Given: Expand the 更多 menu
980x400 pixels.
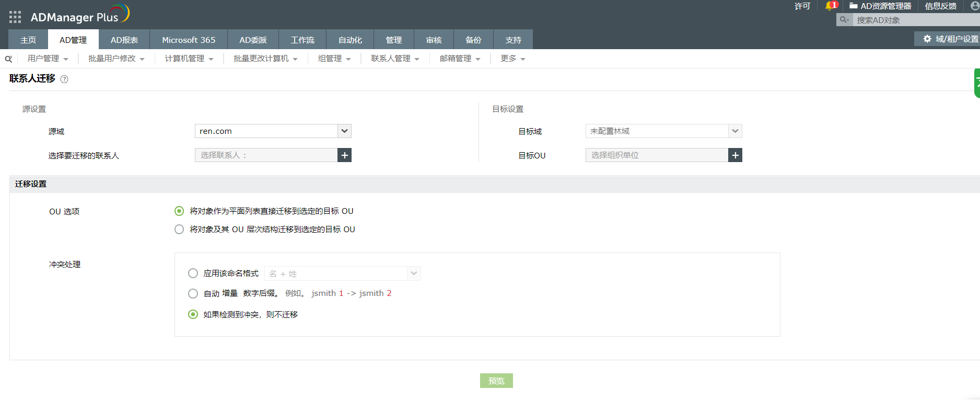Looking at the screenshot, I should [512, 59].
